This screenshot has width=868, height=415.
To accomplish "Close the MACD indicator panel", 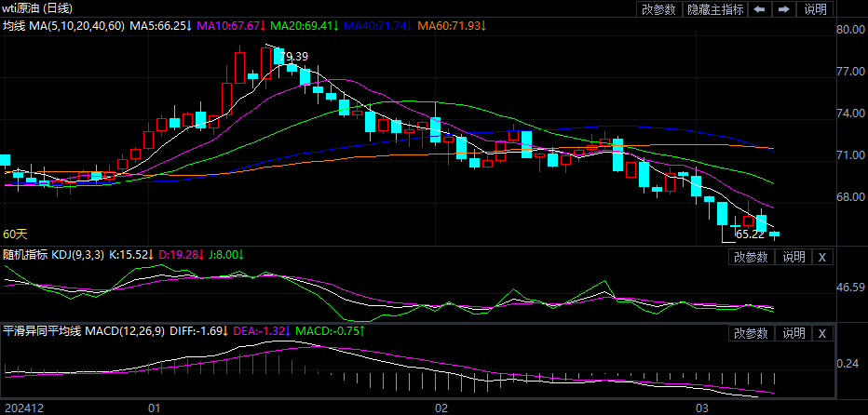I will coord(822,333).
